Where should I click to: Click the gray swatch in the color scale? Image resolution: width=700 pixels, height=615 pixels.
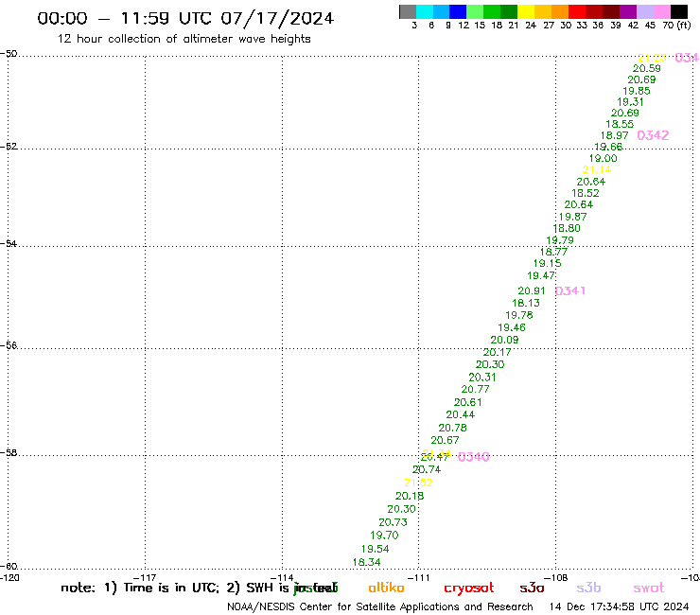click(408, 11)
